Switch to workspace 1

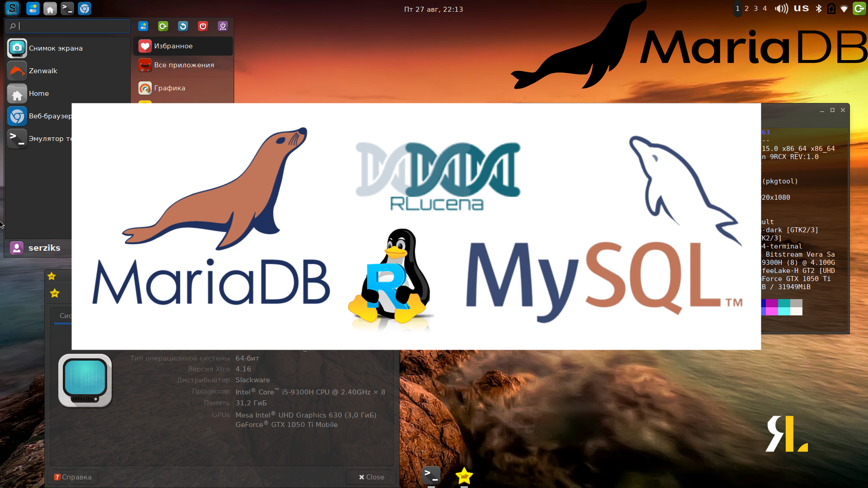tap(737, 9)
